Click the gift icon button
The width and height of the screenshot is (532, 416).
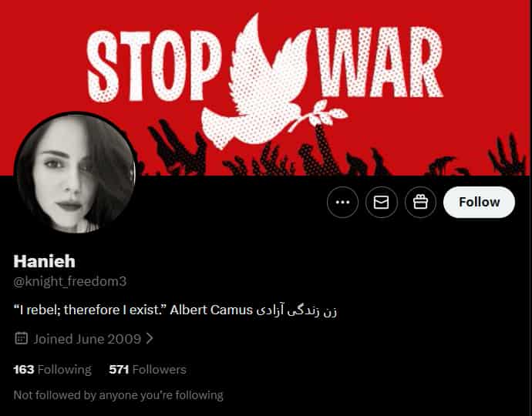click(420, 203)
